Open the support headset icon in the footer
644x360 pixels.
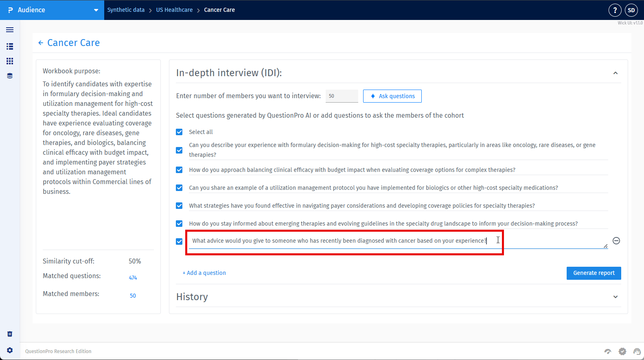point(637,351)
